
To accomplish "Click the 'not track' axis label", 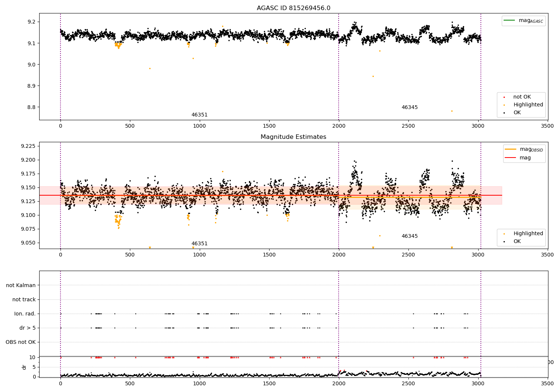I will click(x=24, y=299).
